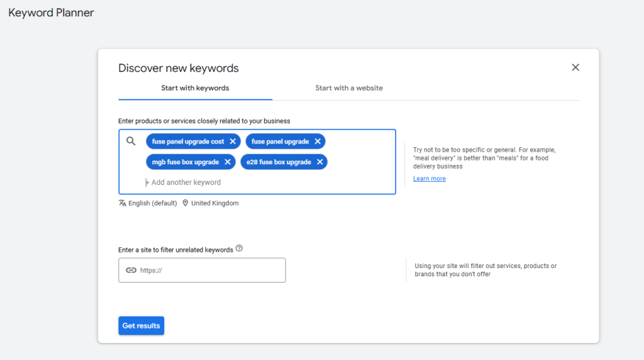Switch to 'Start with a website' tab
The width and height of the screenshot is (644, 360).
349,88
